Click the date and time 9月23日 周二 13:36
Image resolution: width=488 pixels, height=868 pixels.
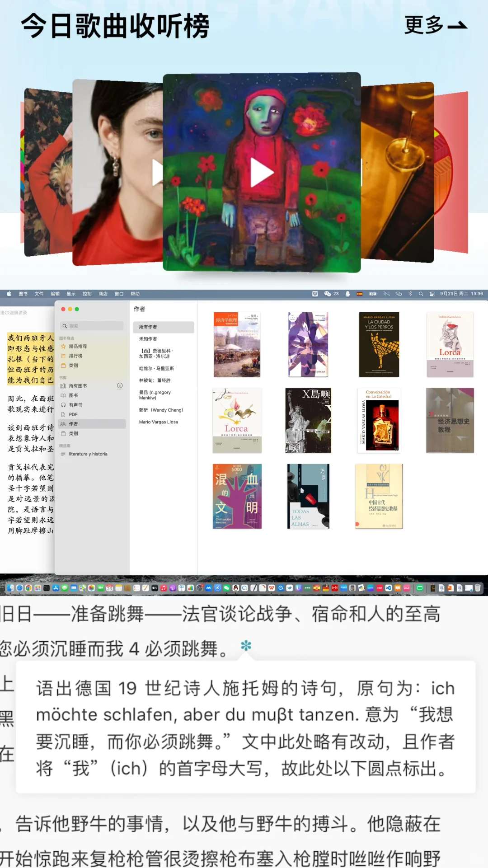pyautogui.click(x=461, y=294)
